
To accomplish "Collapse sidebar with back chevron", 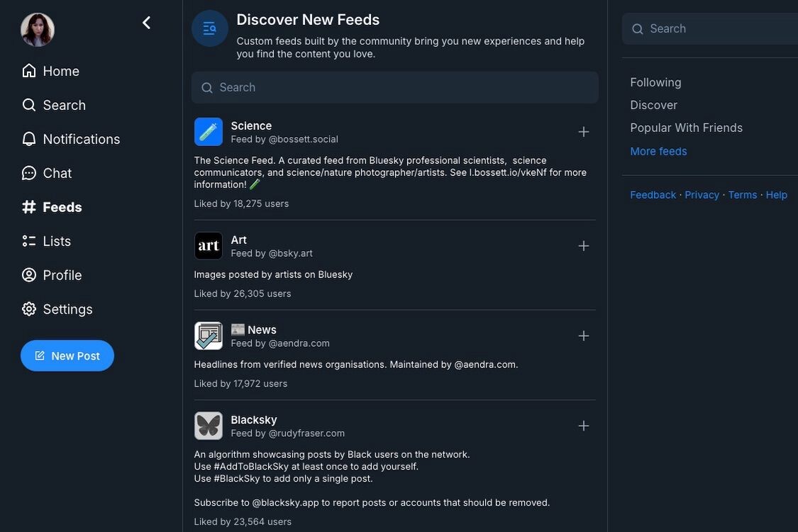I will coord(146,23).
